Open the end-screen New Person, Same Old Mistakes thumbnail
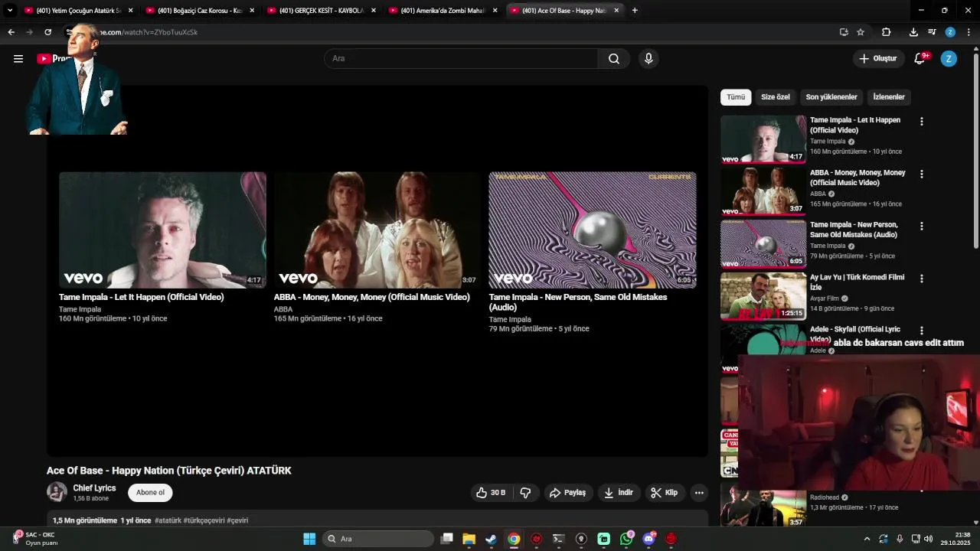Screen dimensions: 980x551 pos(593,230)
